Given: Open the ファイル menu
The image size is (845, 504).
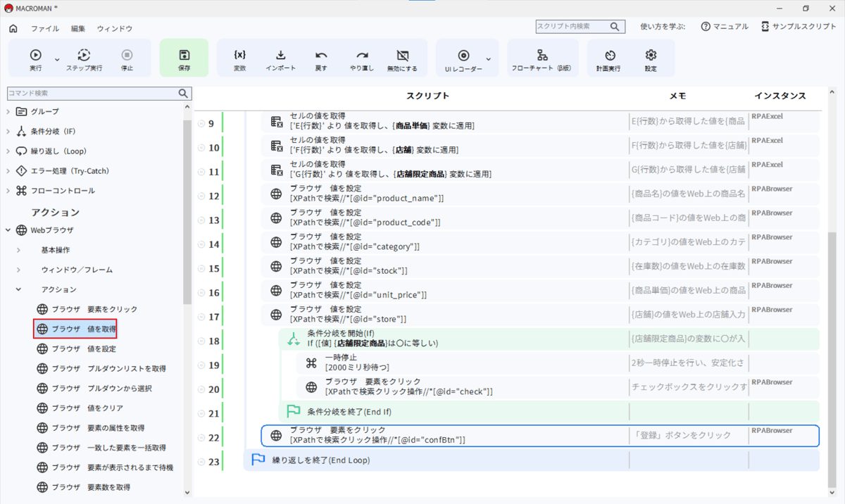Looking at the screenshot, I should [x=45, y=29].
